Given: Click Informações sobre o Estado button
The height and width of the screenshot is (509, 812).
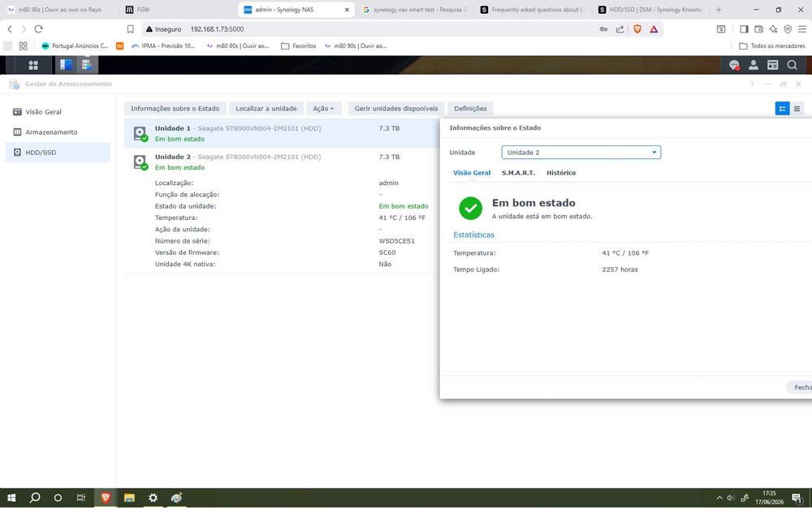Looking at the screenshot, I should (175, 108).
